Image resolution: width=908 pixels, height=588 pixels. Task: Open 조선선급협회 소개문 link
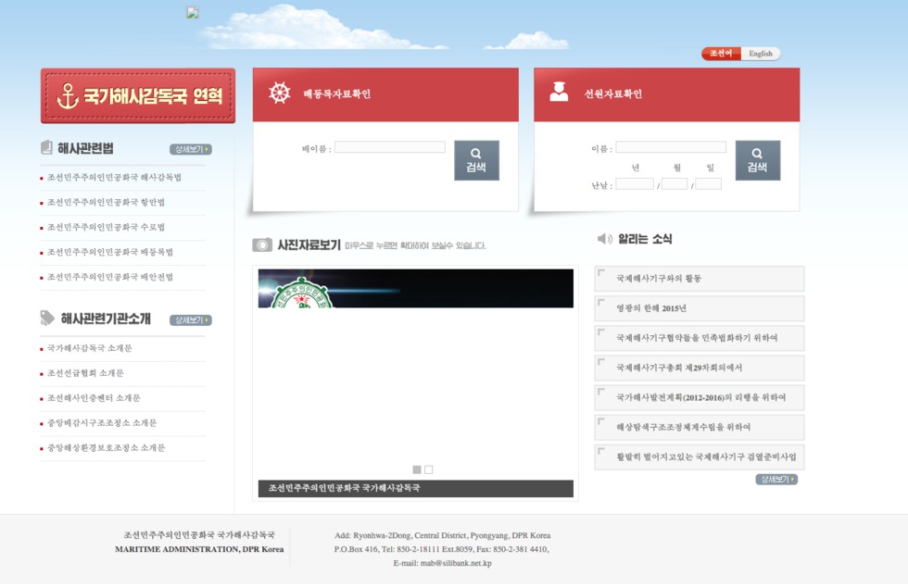[x=85, y=372]
